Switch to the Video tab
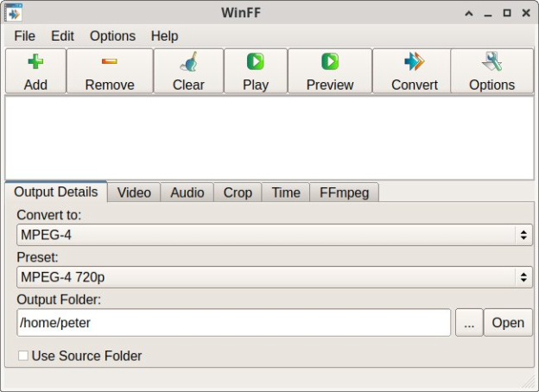The height and width of the screenshot is (392, 539). click(134, 193)
